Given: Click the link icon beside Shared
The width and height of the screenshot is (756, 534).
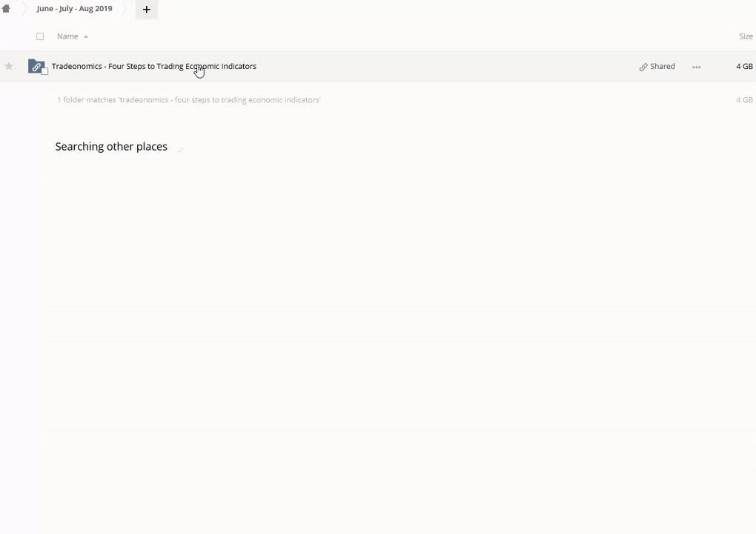Looking at the screenshot, I should [643, 67].
